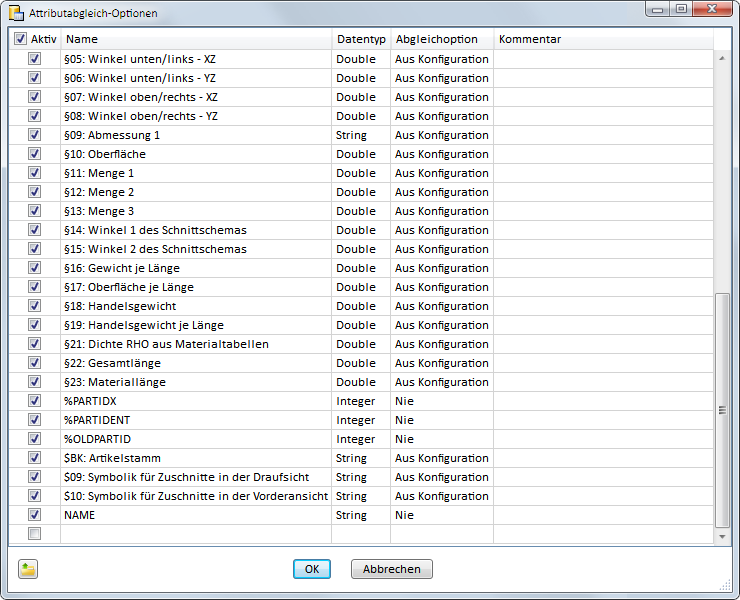Image resolution: width=740 pixels, height=600 pixels.
Task: Click Datentyp 'Double' of §22: Gesamtlänge
Action: tap(361, 363)
